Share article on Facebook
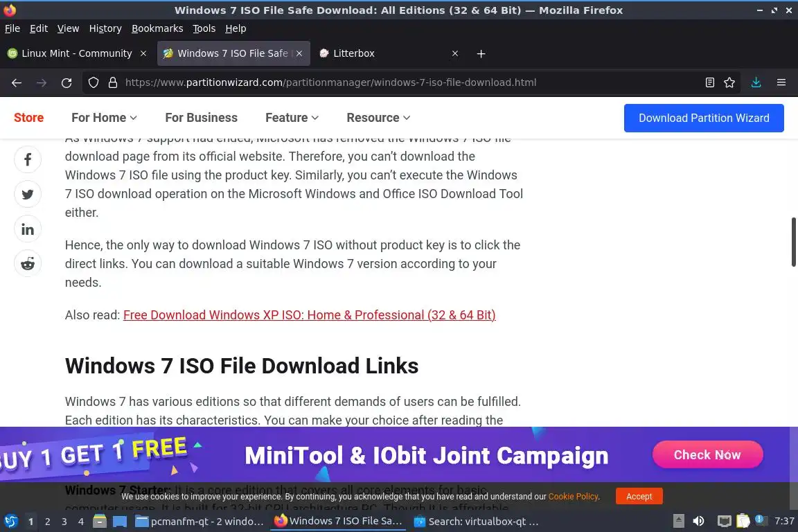Viewport: 798px width, 532px height. (28, 159)
